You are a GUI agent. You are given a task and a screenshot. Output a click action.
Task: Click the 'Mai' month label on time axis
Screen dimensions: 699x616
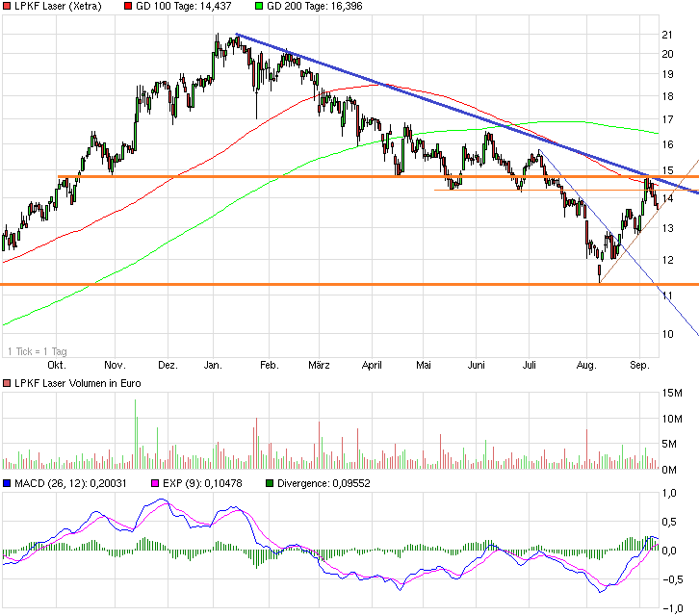(x=424, y=365)
